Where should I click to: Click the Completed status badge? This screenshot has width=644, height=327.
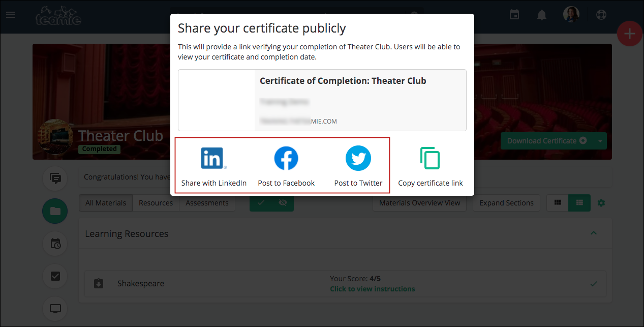click(99, 149)
